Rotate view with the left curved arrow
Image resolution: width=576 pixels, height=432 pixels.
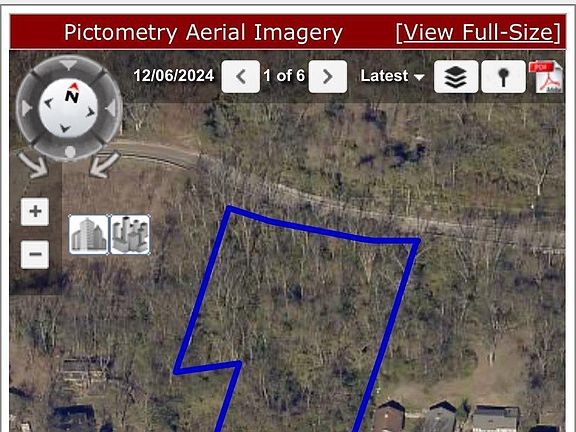(33, 165)
